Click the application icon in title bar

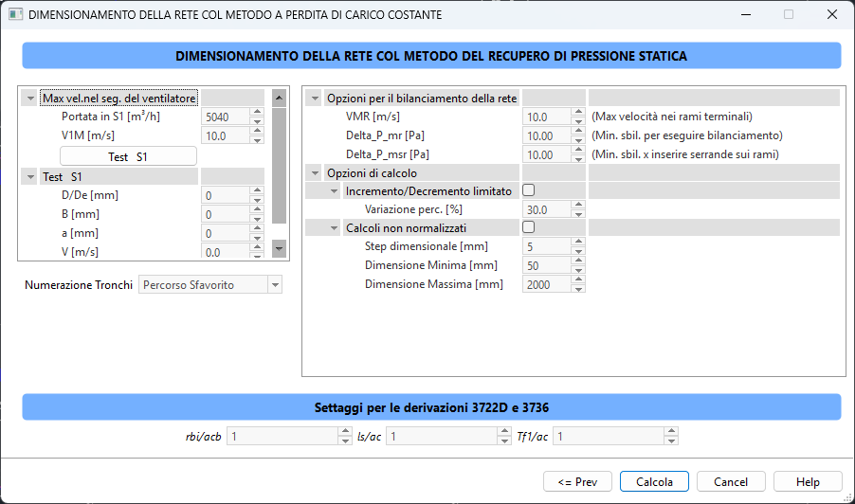16,15
